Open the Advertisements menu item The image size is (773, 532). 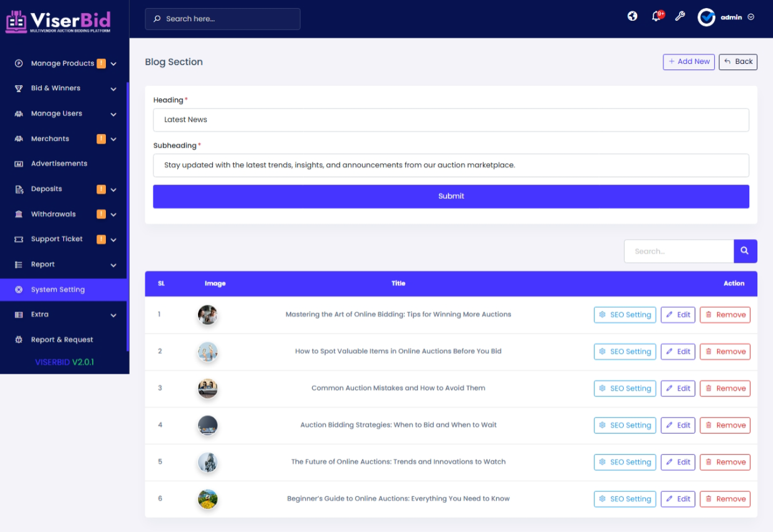tap(63, 164)
